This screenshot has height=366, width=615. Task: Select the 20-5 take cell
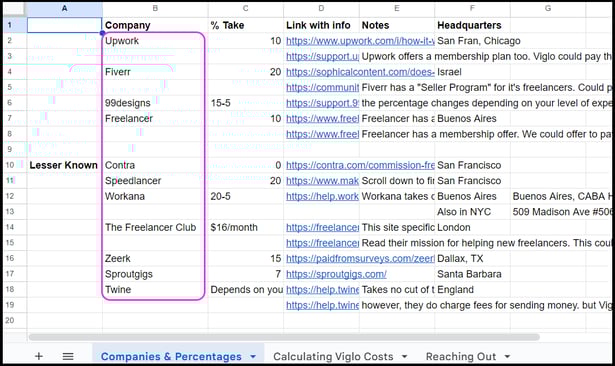click(x=246, y=196)
